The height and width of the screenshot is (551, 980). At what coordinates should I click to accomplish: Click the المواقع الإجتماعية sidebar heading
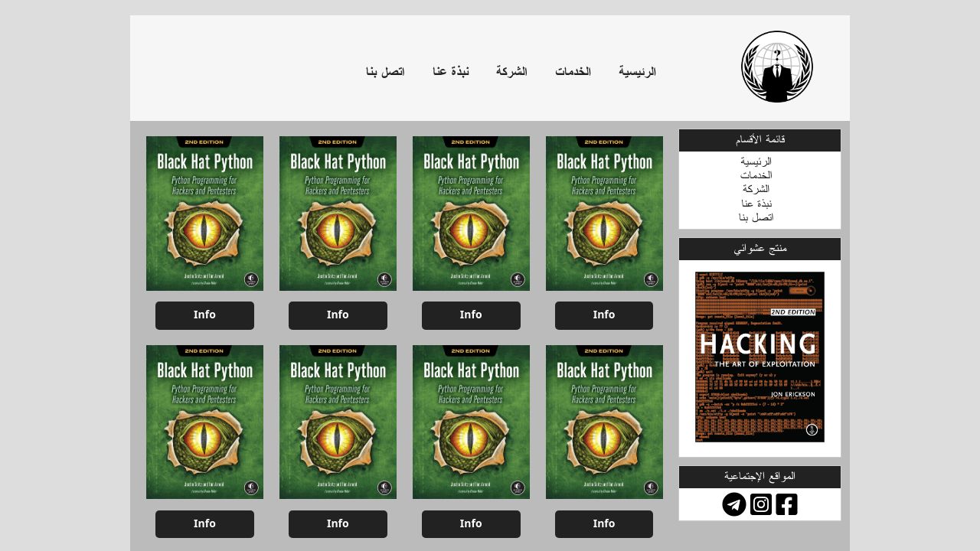(x=759, y=477)
